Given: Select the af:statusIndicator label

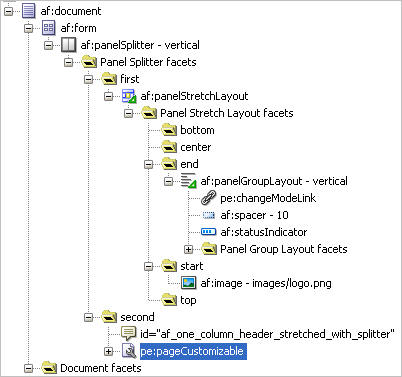Looking at the screenshot, I should pos(264,232).
